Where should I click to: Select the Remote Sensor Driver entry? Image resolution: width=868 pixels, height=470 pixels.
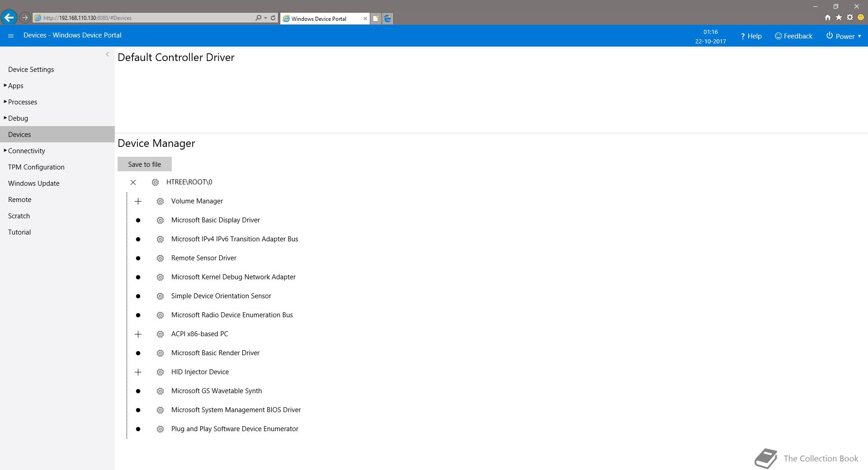click(204, 258)
